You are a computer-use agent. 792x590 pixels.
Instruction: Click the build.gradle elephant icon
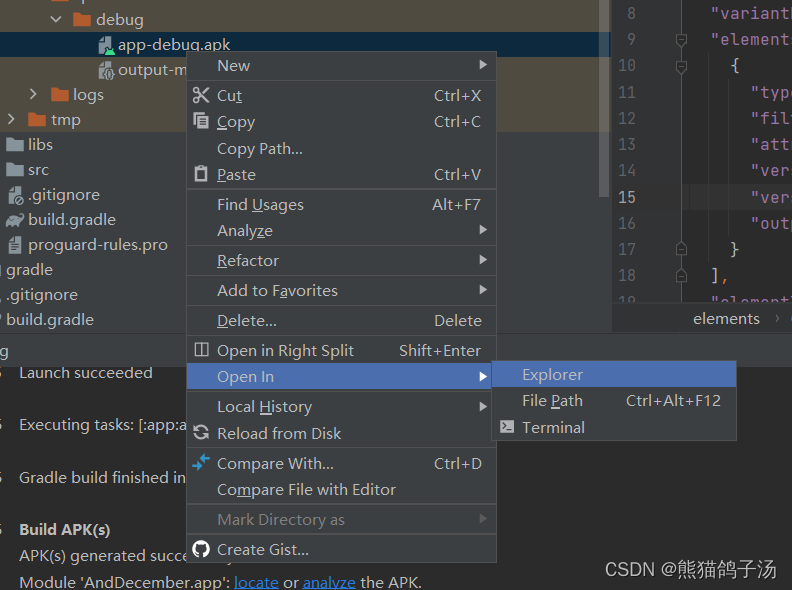(15, 220)
